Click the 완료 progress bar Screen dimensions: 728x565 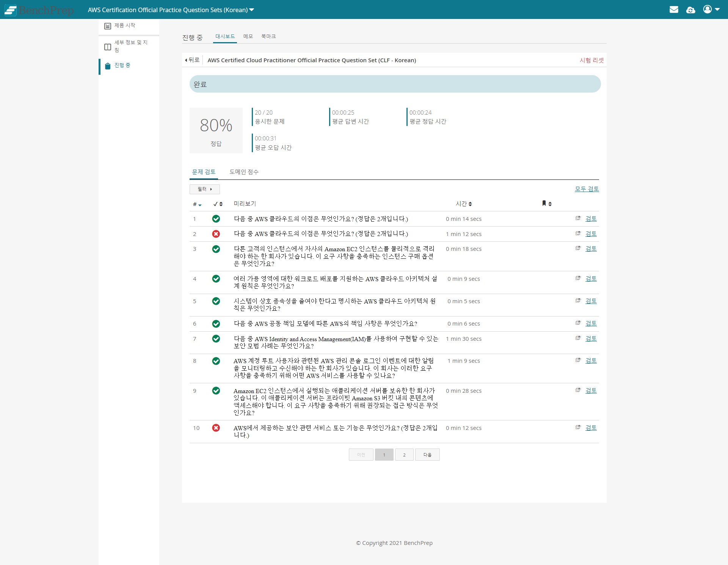click(395, 84)
